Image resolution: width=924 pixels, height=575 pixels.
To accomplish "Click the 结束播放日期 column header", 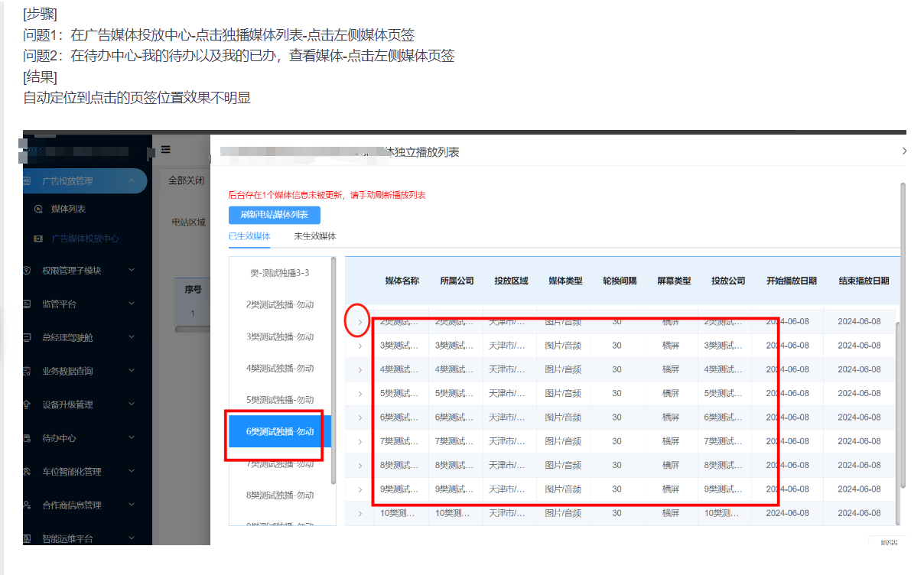I will [864, 281].
